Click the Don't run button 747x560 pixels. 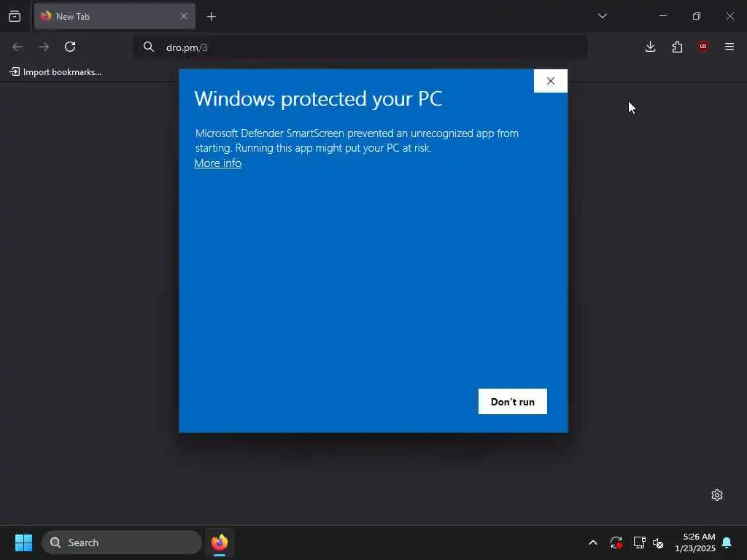point(513,402)
